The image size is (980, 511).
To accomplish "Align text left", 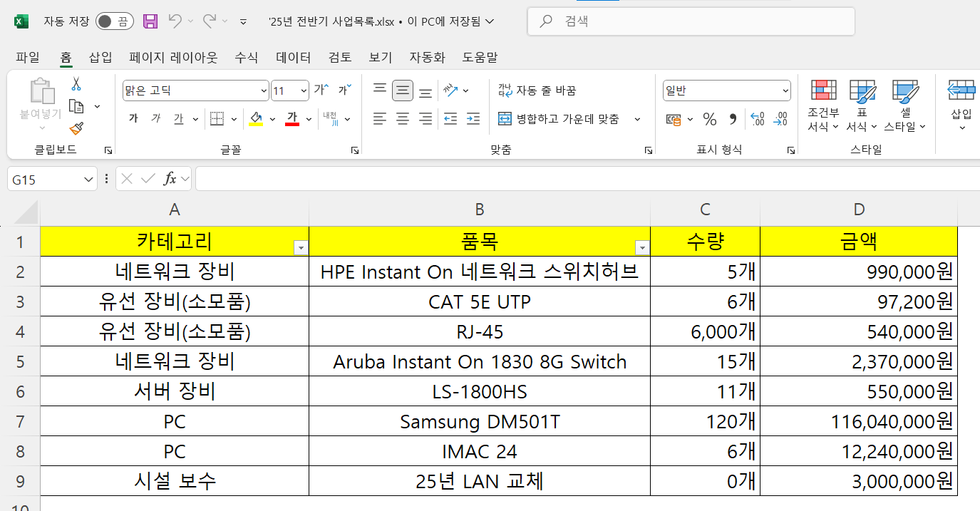I will coord(380,119).
